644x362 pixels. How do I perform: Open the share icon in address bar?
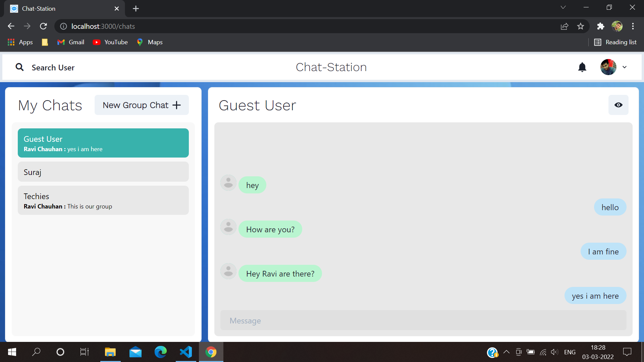click(565, 26)
